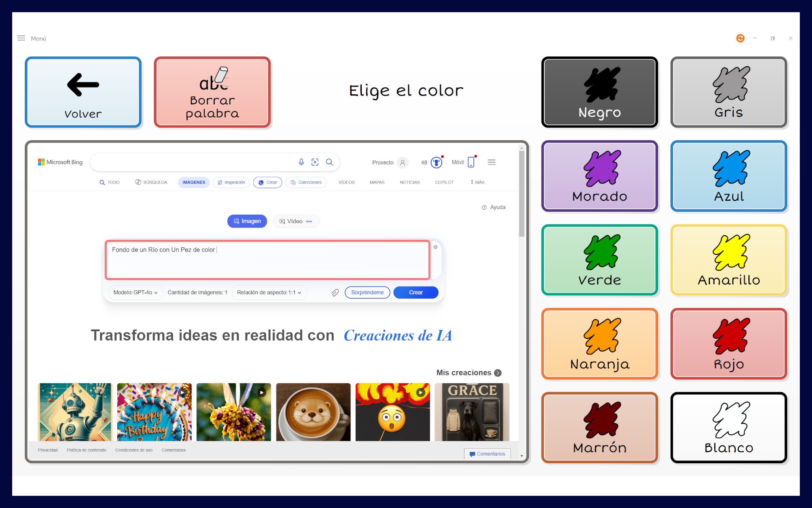This screenshot has height=508, width=812.
Task: Switch to the new Vídeo mode
Action: click(x=296, y=221)
